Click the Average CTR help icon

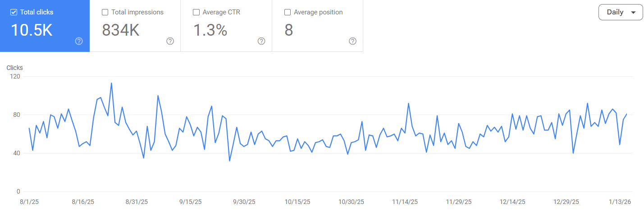tap(261, 41)
